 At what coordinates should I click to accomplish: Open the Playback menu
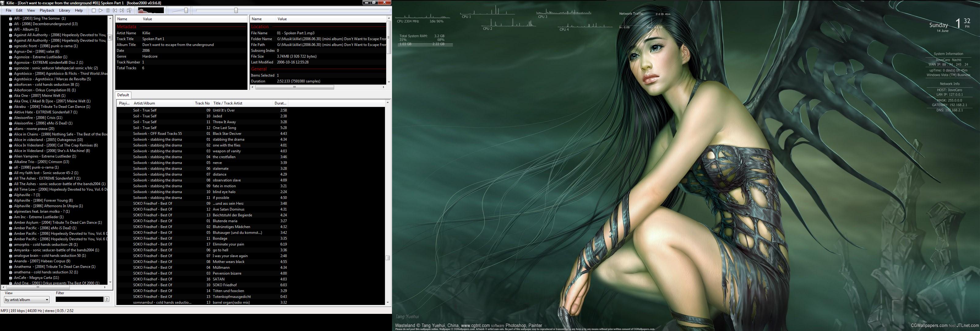(x=47, y=10)
